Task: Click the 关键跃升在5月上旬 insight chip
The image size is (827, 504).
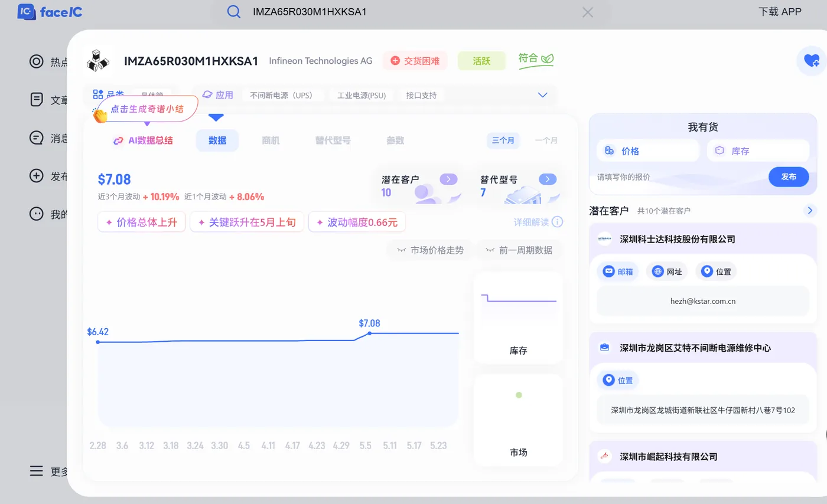Action: pos(247,222)
